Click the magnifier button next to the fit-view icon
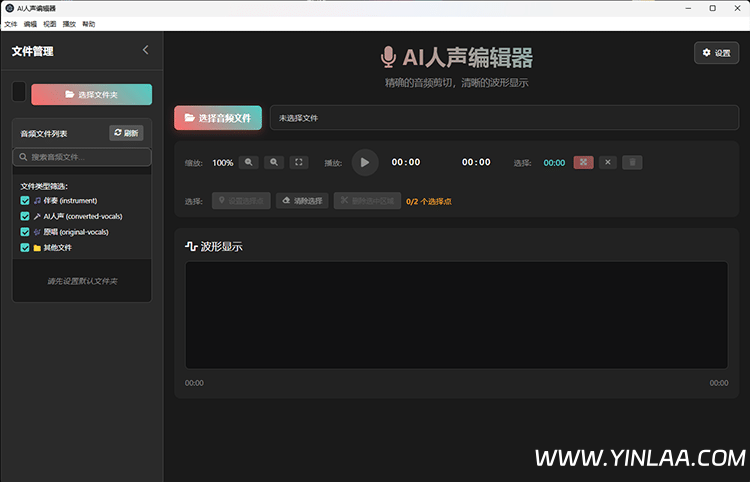The width and height of the screenshot is (750, 482). tap(274, 162)
